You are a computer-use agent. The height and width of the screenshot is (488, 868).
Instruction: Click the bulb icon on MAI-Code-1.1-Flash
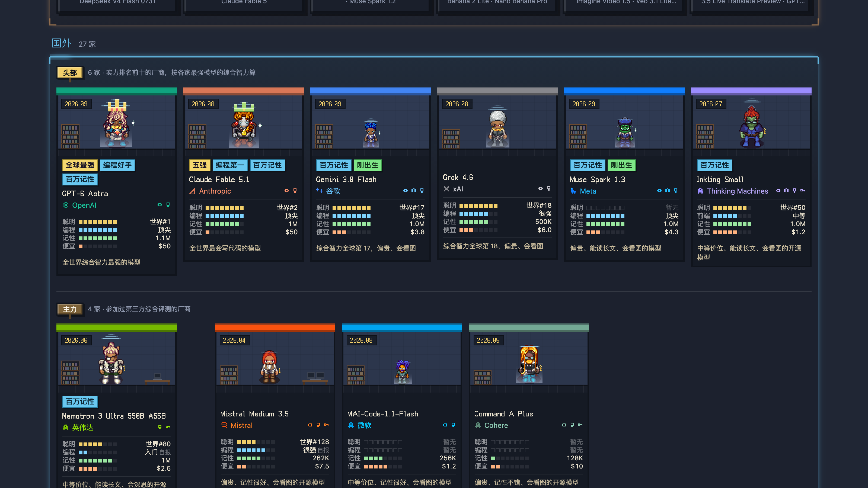(x=454, y=425)
